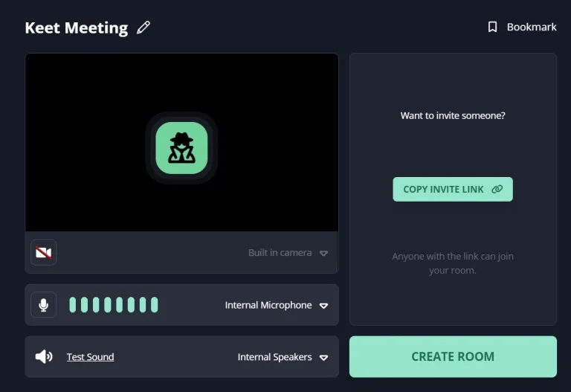Expand the Built in camera dropdown arrow
The width and height of the screenshot is (571, 392).
point(323,253)
